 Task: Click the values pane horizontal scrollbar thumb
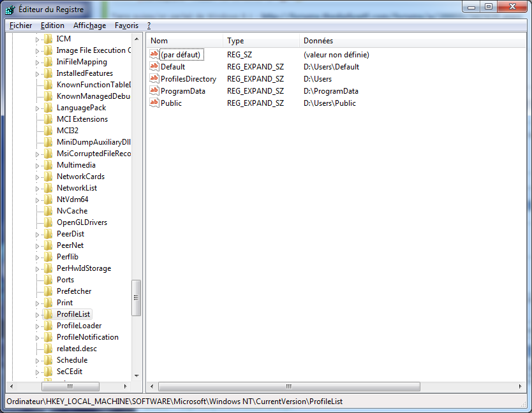click(x=289, y=386)
